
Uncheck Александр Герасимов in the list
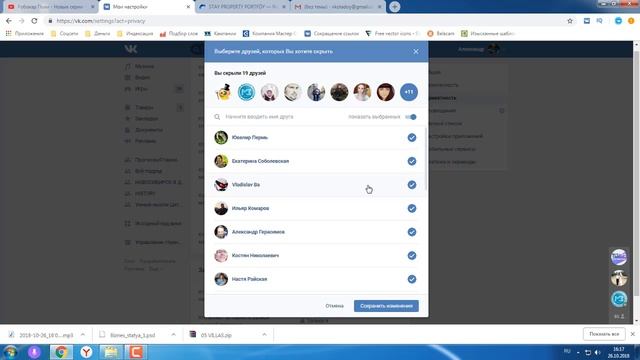point(412,232)
